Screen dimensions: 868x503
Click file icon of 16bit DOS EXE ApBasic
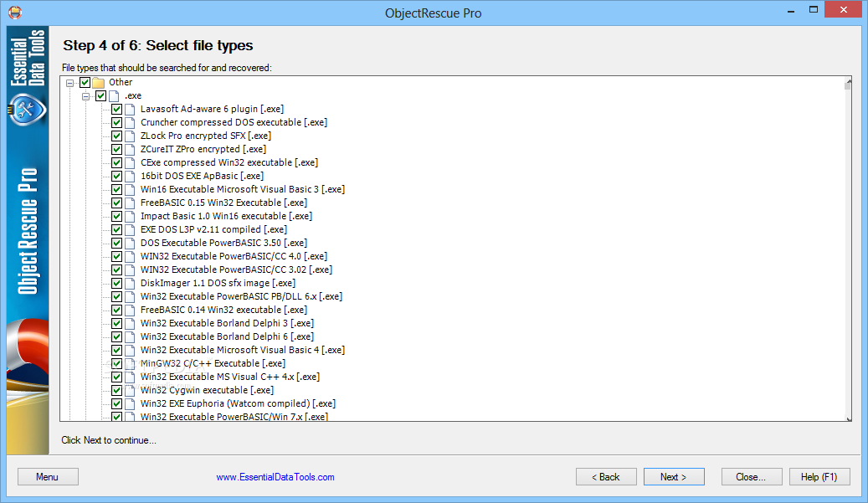pyautogui.click(x=130, y=176)
